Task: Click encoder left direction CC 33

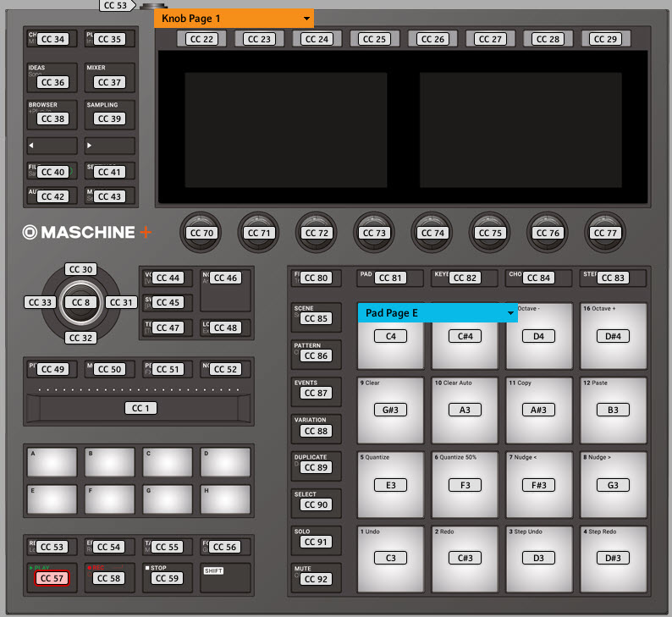Action: coord(40,302)
